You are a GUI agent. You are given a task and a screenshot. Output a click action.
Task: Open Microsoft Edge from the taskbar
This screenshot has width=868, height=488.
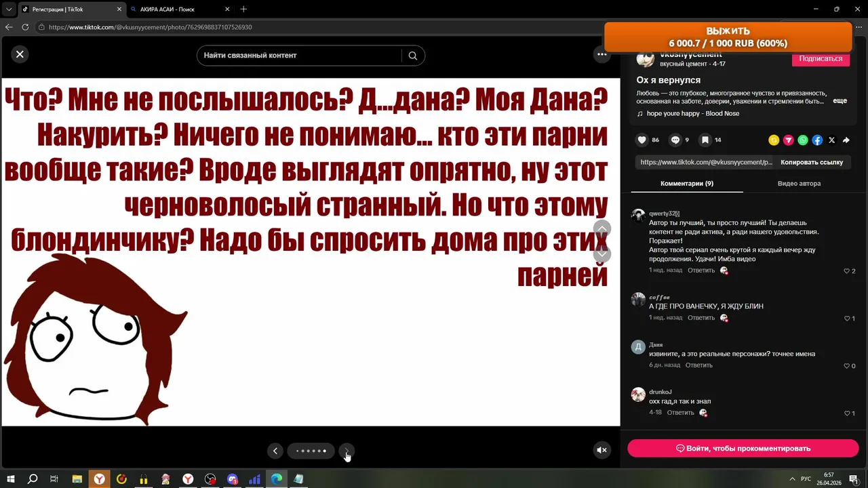[277, 479]
